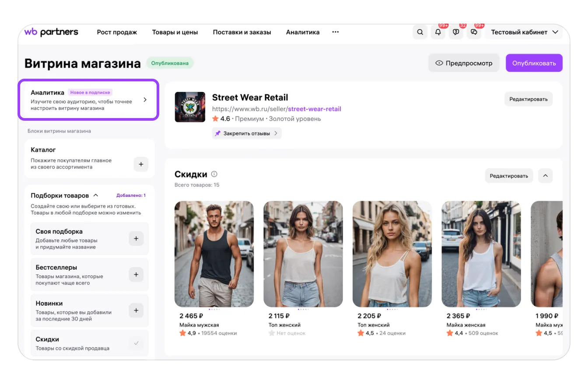Open the feedback questions bubble icon
Viewport: 588px width, 384px height.
[456, 32]
